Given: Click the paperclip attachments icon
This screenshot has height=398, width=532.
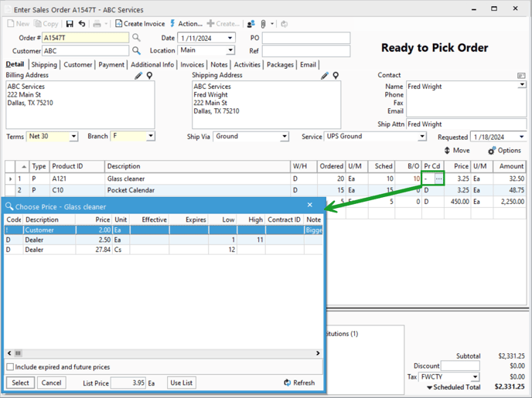Looking at the screenshot, I should point(263,24).
